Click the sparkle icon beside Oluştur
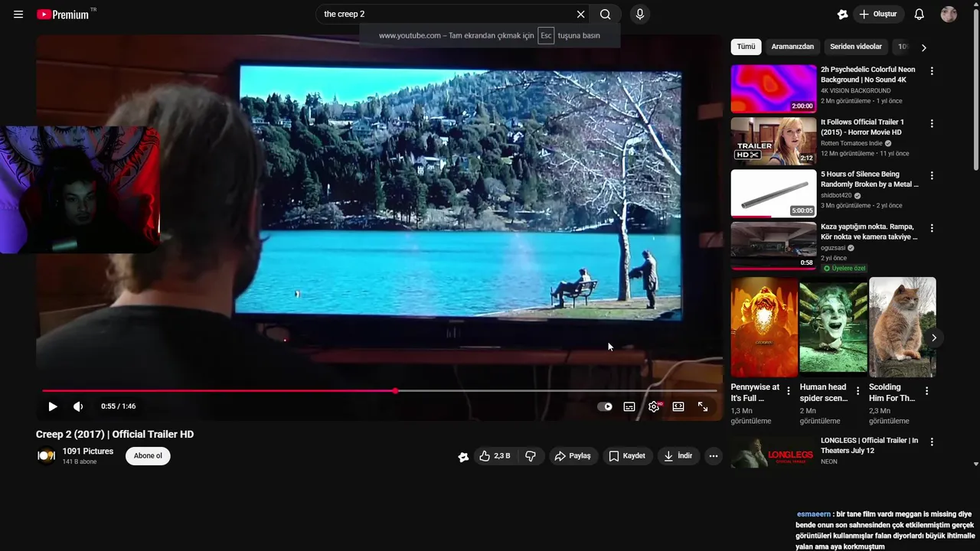 842,15
